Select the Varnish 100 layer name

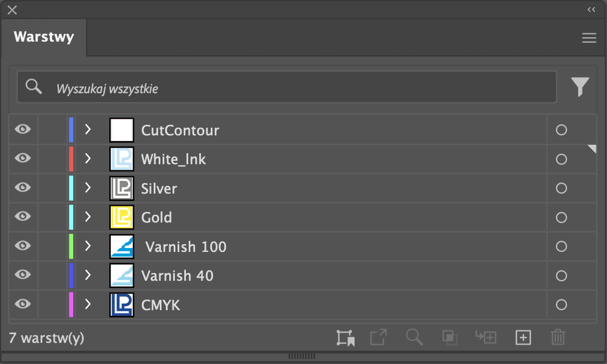(x=186, y=246)
